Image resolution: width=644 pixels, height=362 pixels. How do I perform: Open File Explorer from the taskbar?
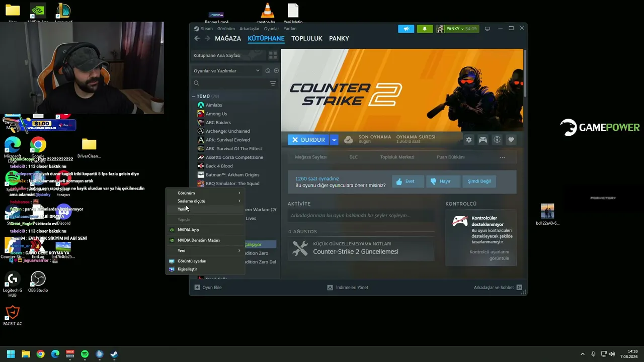click(26, 354)
